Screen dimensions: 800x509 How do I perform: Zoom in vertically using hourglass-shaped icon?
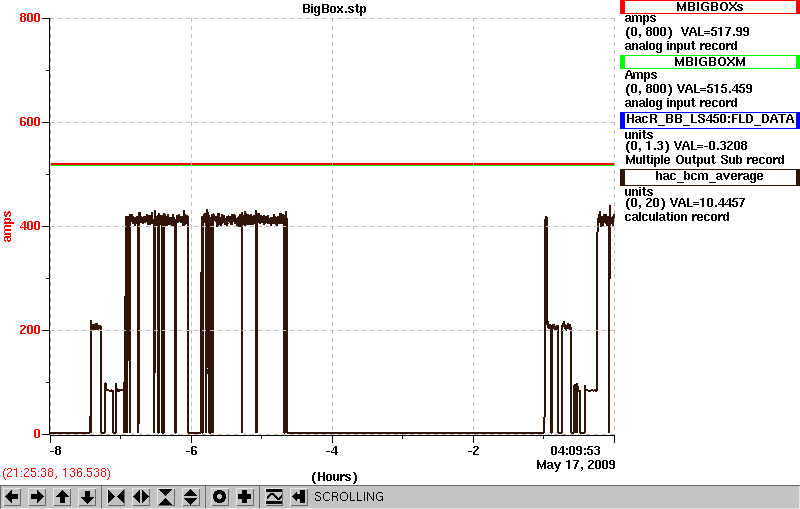166,497
